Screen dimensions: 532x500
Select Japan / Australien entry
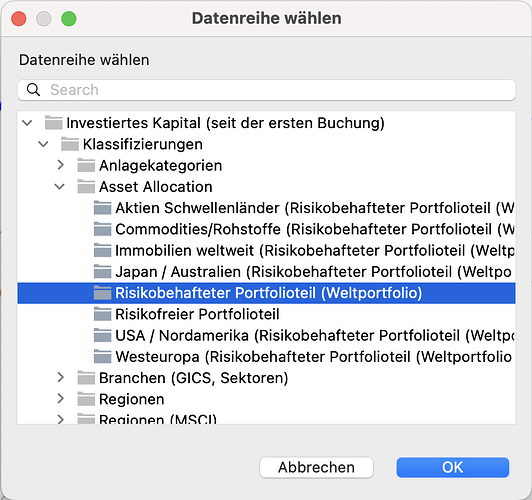pyautogui.click(x=266, y=272)
